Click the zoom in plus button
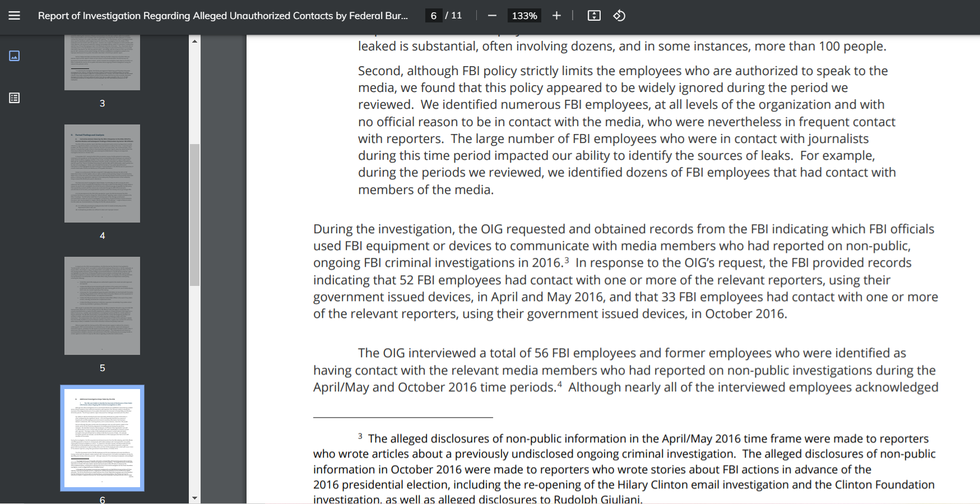Viewport: 980px width, 504px height. pyautogui.click(x=556, y=16)
